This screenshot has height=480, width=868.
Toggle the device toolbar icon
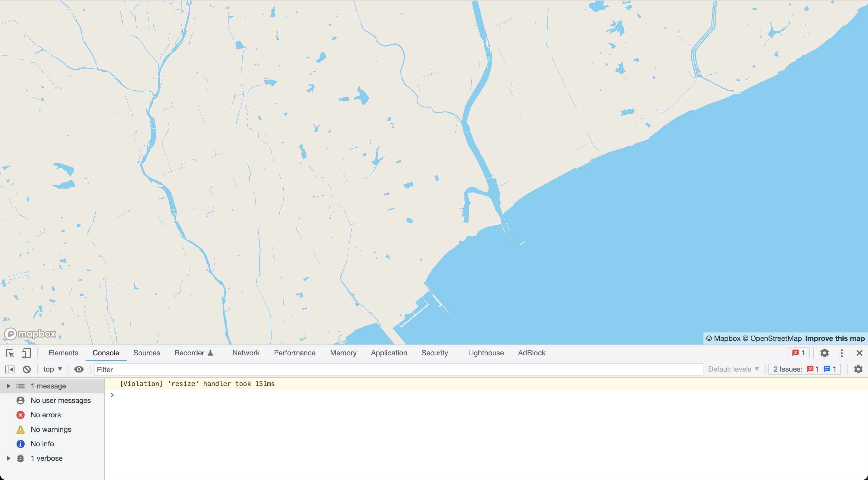click(x=26, y=353)
